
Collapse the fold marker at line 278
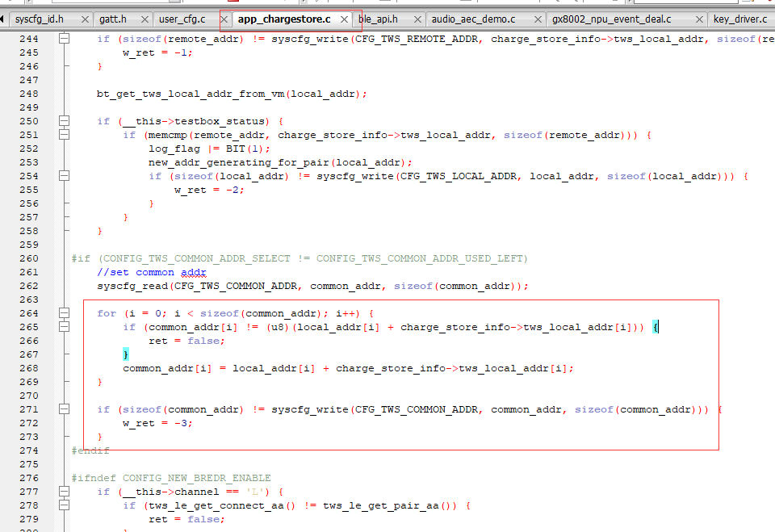(65, 505)
